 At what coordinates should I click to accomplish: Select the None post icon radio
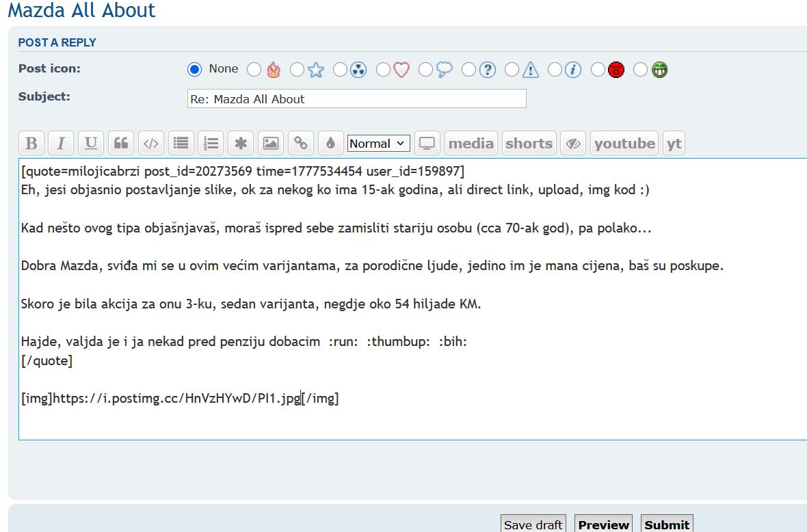[x=194, y=70]
